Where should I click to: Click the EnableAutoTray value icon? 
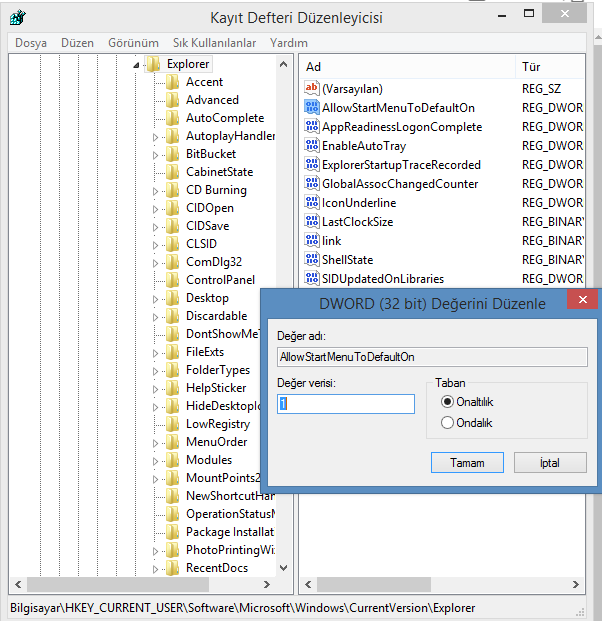[x=312, y=145]
